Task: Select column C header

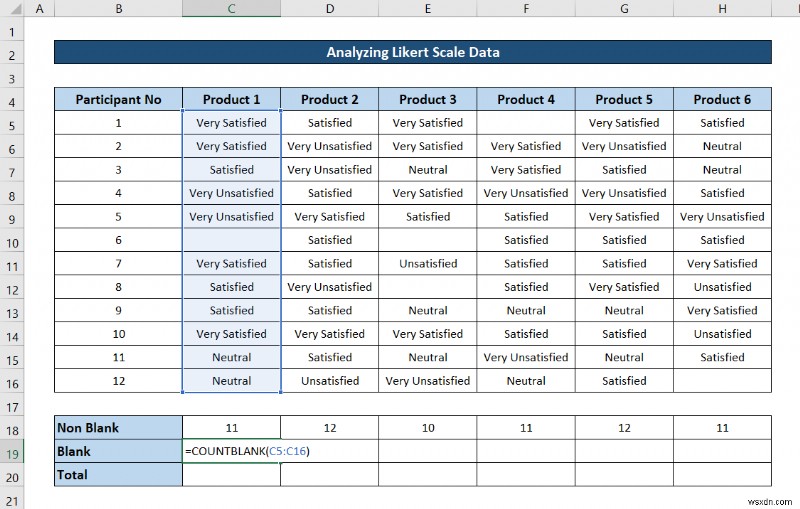Action: pyautogui.click(x=231, y=8)
